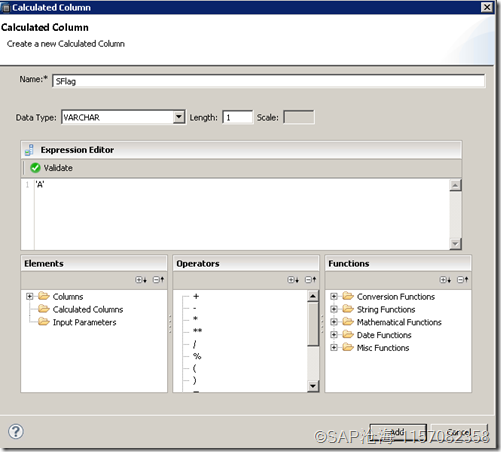The image size is (501, 452).
Task: Click the Expression Editor header icon
Action: [x=29, y=150]
